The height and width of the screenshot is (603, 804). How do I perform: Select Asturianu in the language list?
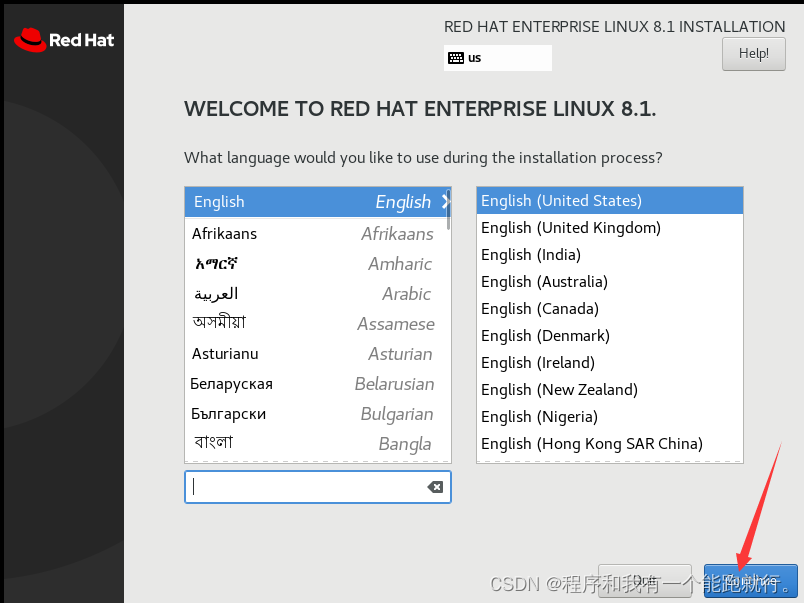tap(317, 354)
